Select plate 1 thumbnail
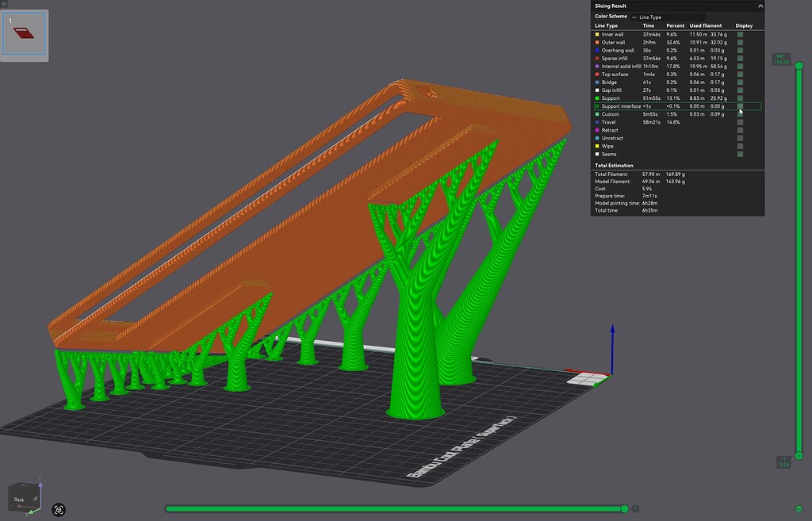 click(24, 33)
